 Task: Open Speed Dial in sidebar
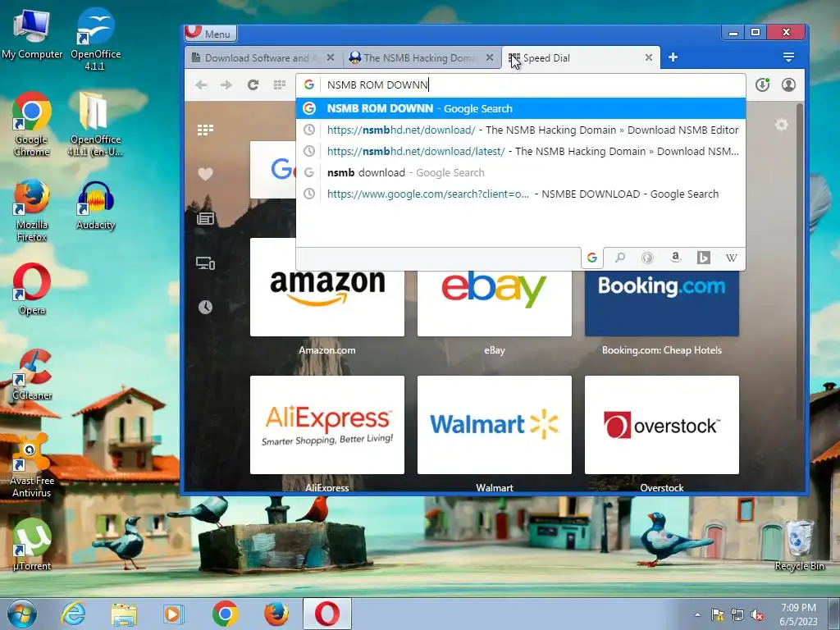(x=205, y=130)
